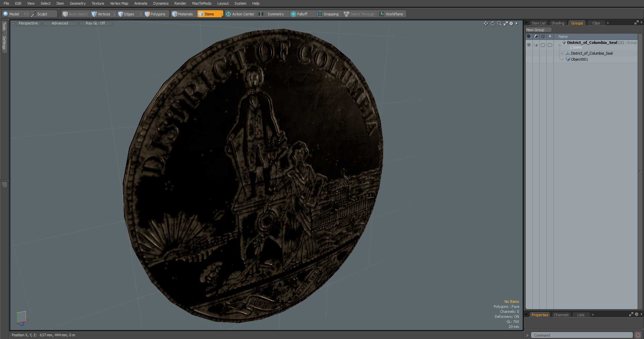The height and width of the screenshot is (339, 644).
Task: Click the lock column header icon
Action: (x=543, y=36)
